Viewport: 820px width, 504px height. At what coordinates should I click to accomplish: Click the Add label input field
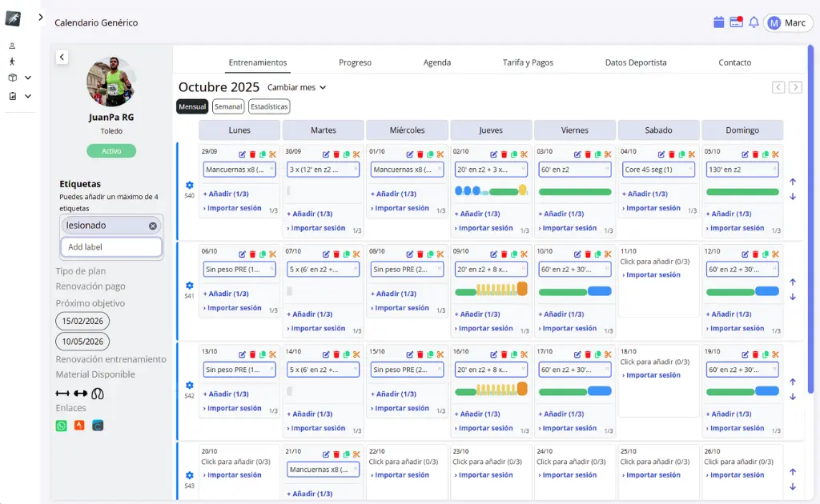coord(111,247)
